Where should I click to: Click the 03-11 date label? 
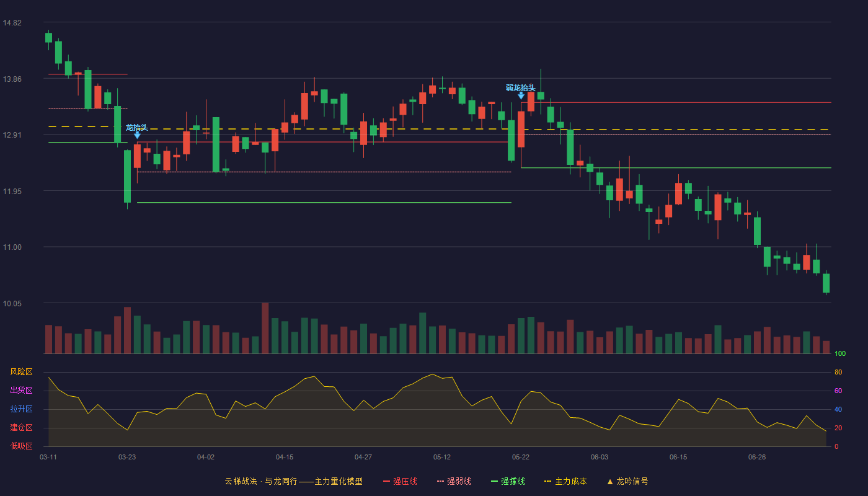[48, 457]
